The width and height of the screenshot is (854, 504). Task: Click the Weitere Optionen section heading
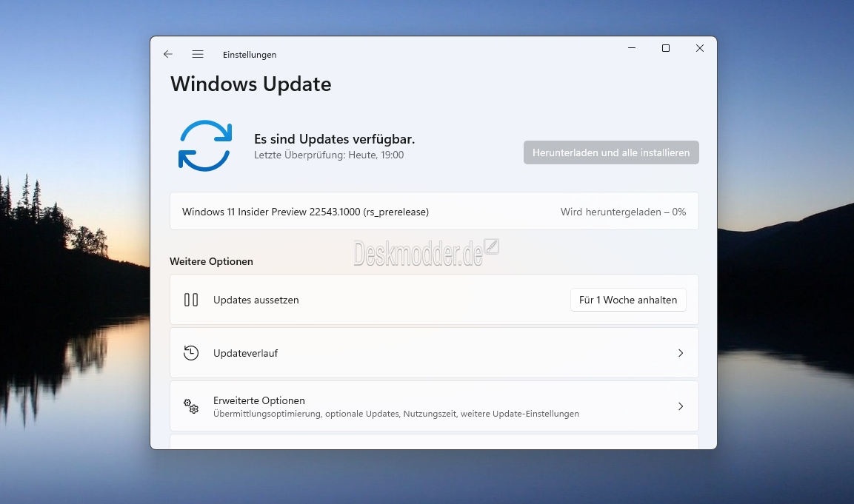pyautogui.click(x=211, y=261)
